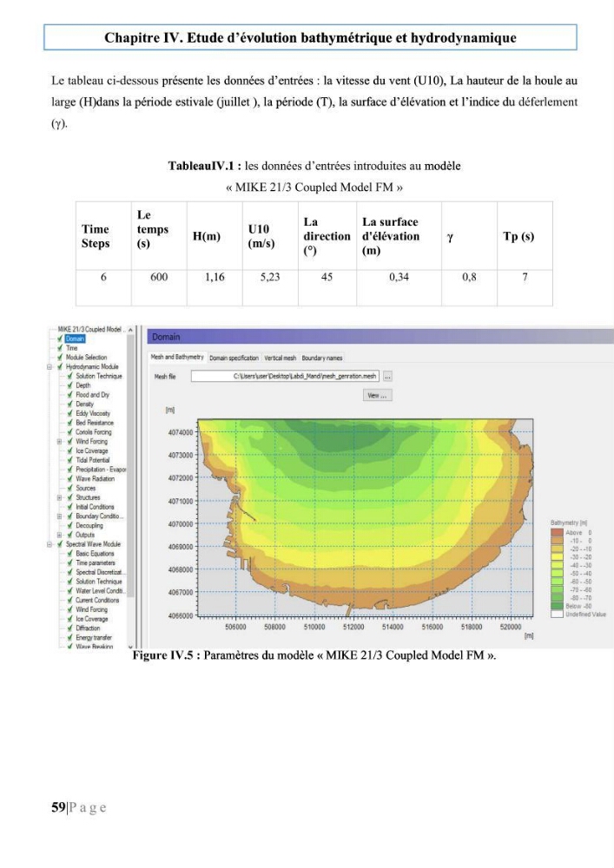Select the Domain node in the tree
614x868 pixels.
tap(75, 339)
